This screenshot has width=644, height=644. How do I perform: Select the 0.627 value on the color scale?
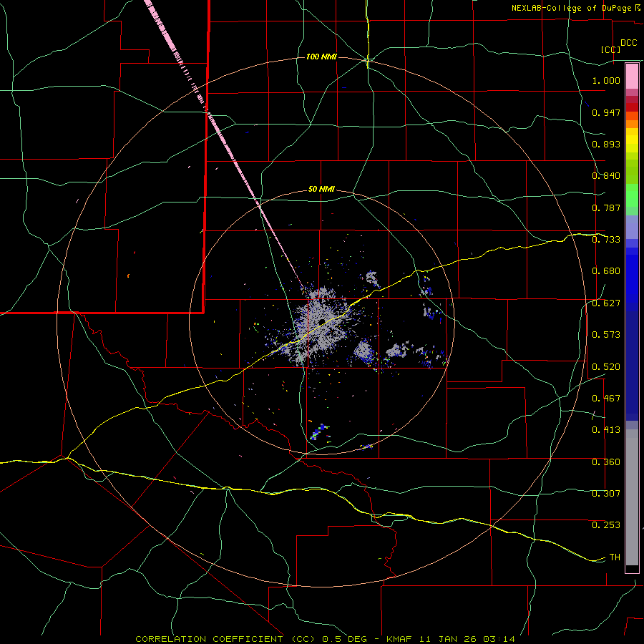tap(606, 303)
